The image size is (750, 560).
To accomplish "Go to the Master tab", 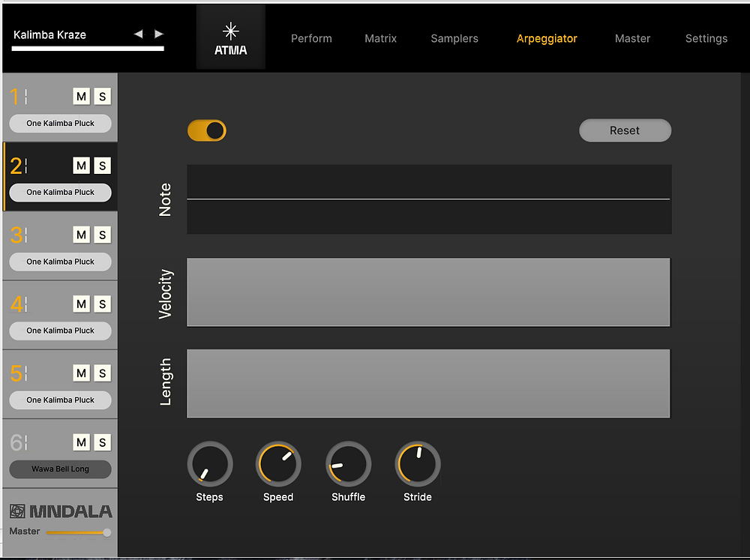I will pyautogui.click(x=632, y=39).
